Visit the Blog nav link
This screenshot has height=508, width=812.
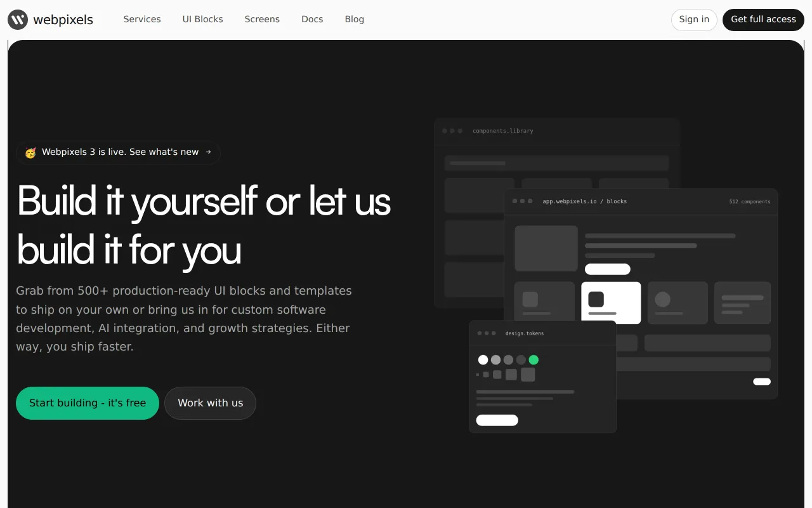click(x=355, y=19)
